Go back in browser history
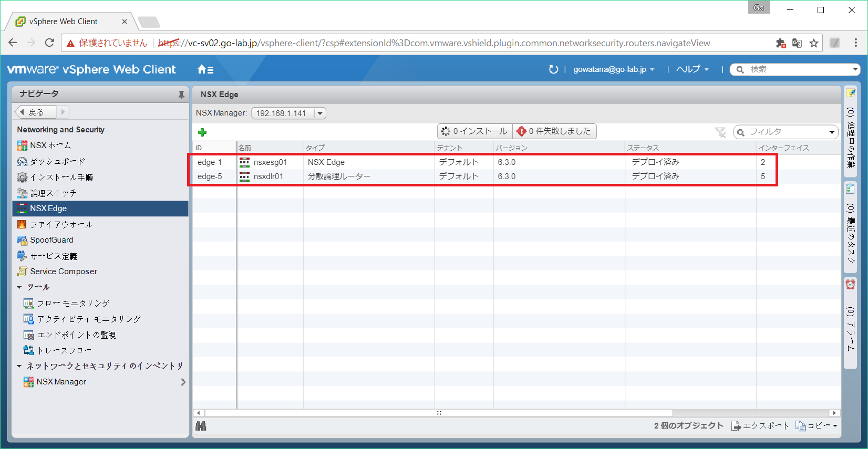This screenshot has height=449, width=868. (x=13, y=43)
